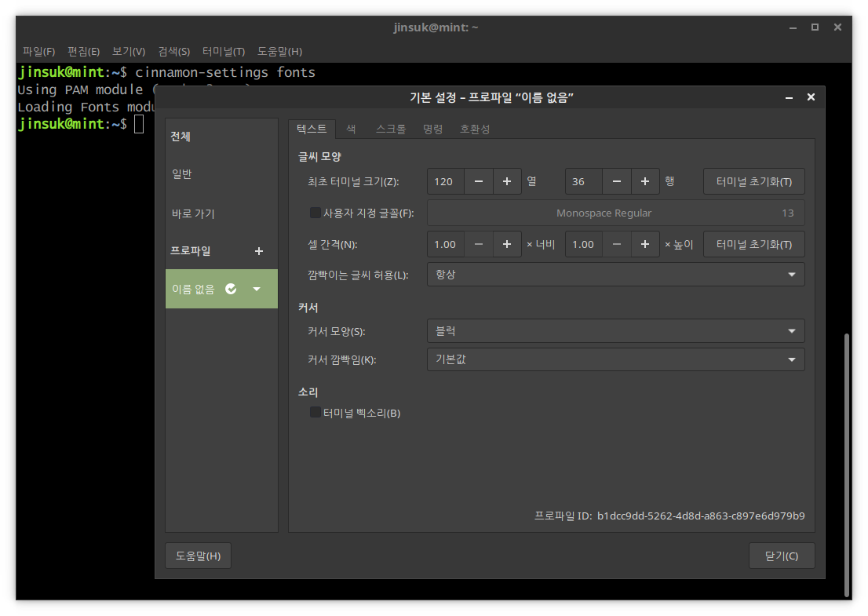Open 커서 모양 dropdown showing 블럭
This screenshot has width=868, height=616.
(615, 331)
